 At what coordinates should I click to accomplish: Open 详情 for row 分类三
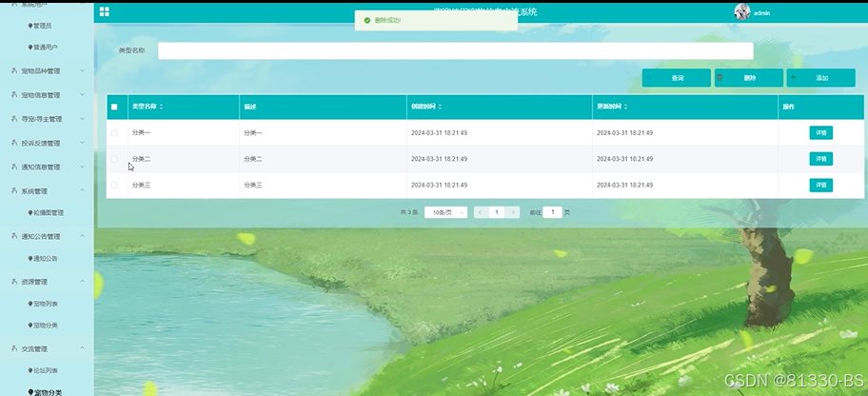(x=821, y=185)
